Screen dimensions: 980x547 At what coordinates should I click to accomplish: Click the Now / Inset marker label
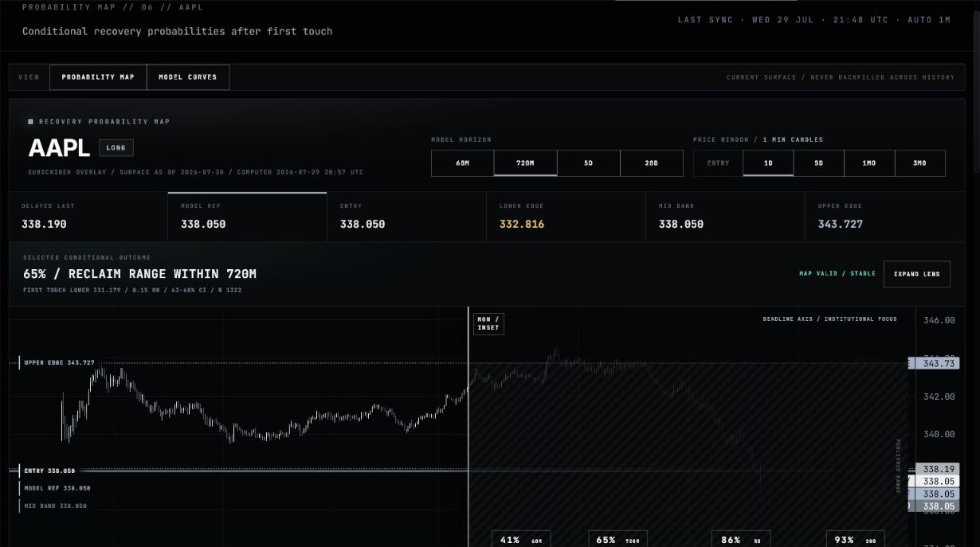click(x=488, y=323)
